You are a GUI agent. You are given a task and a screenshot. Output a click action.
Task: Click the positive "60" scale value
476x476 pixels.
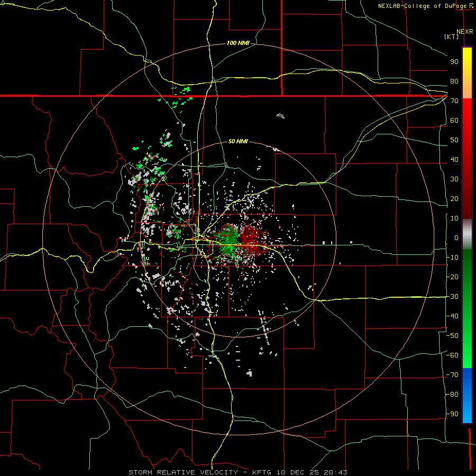coord(454,121)
